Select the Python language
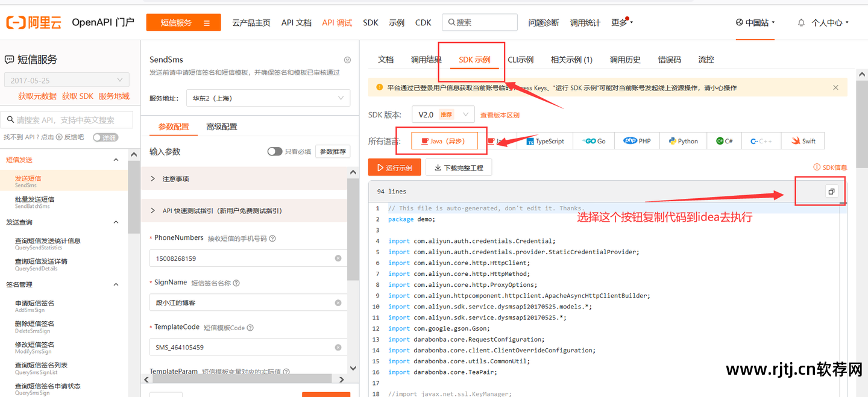This screenshot has width=868, height=397. pos(684,141)
